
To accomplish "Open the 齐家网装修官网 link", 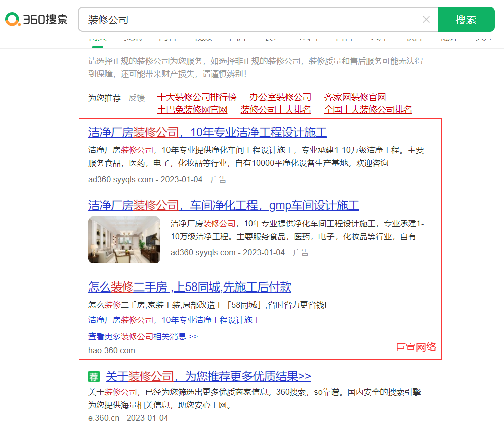I will [353, 97].
